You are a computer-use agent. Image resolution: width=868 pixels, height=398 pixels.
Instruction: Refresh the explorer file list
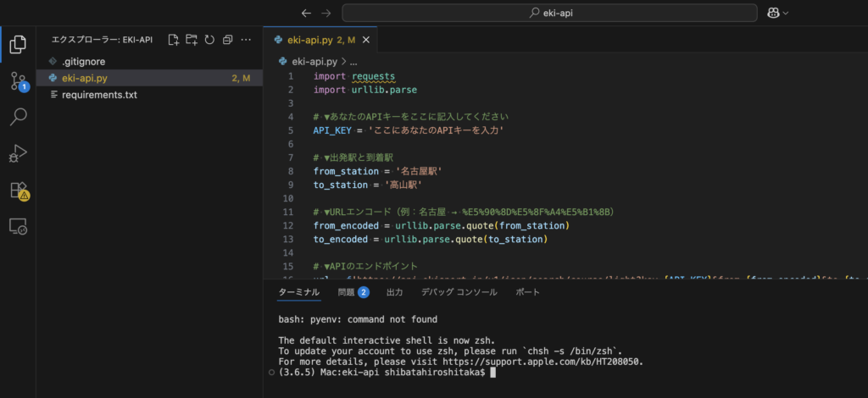coord(209,40)
